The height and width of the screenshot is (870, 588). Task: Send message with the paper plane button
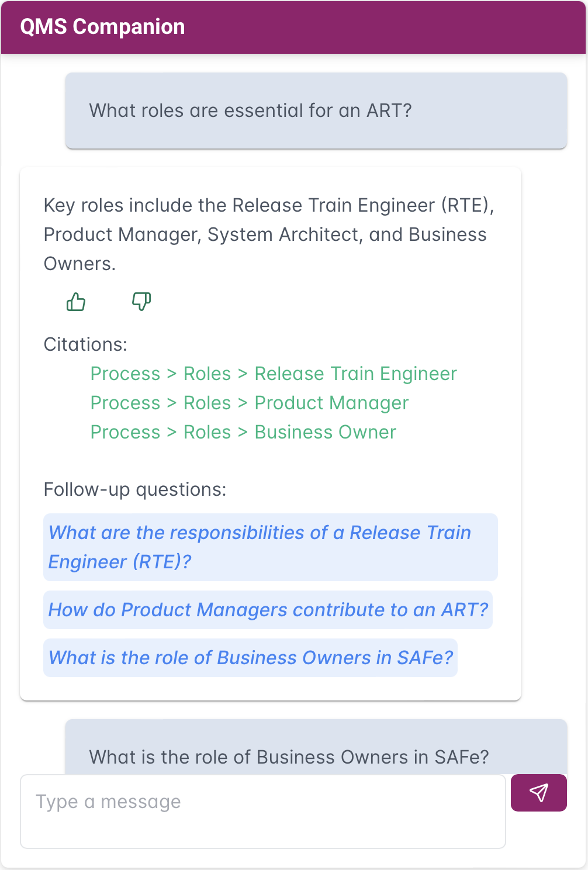pos(539,793)
